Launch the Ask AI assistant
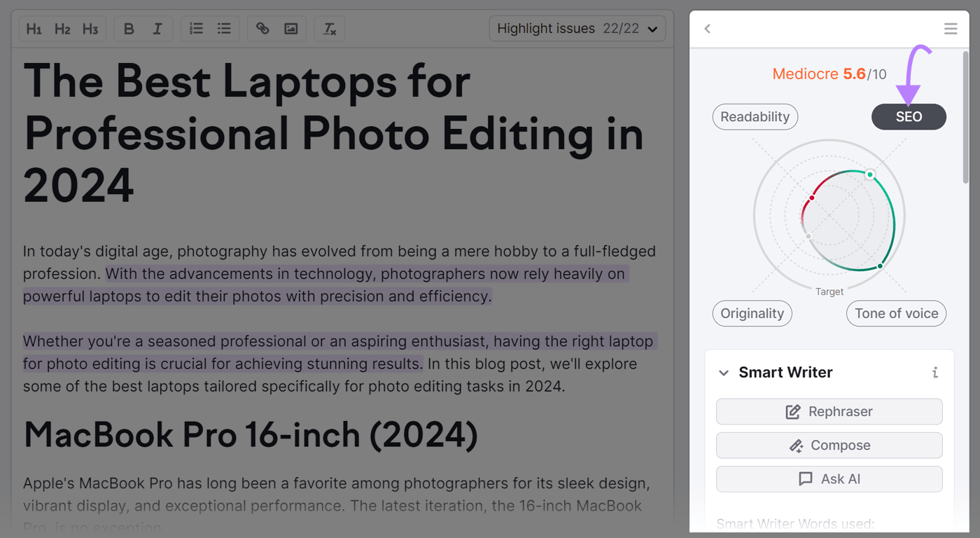980x538 pixels. (829, 478)
